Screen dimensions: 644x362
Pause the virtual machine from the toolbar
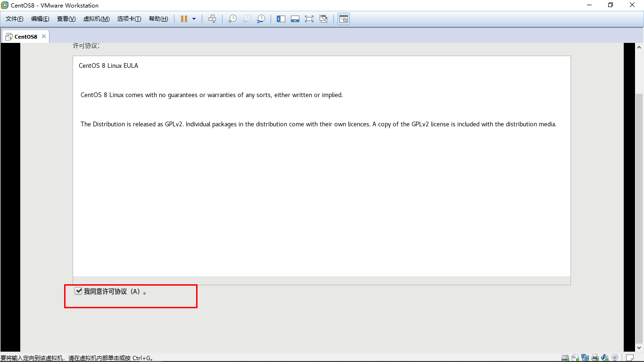click(184, 19)
